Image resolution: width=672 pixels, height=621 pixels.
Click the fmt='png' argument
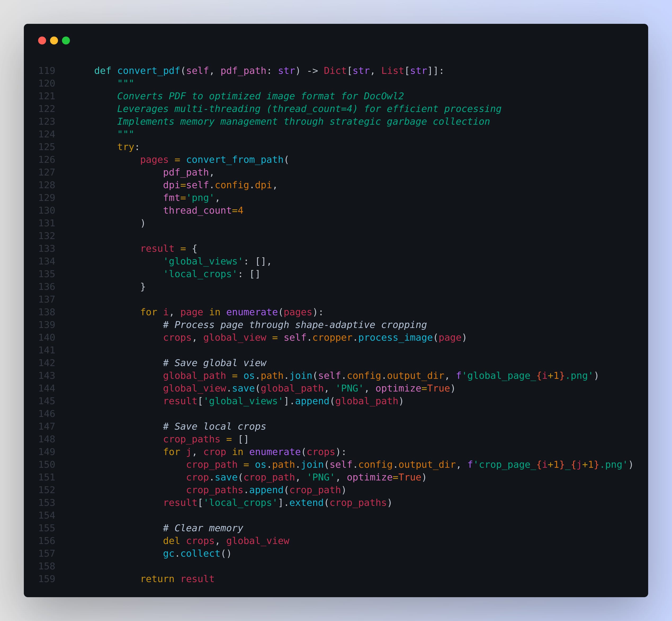tap(189, 197)
